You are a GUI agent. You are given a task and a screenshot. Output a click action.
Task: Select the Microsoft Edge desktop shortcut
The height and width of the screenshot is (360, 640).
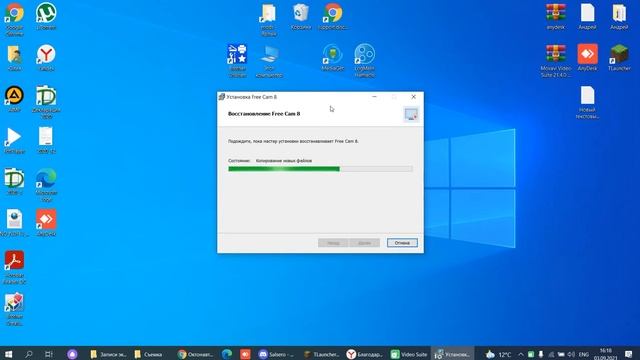(46, 185)
